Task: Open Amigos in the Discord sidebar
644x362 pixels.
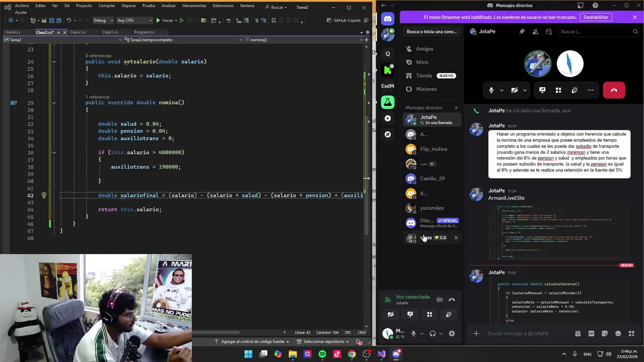Action: pos(433,49)
